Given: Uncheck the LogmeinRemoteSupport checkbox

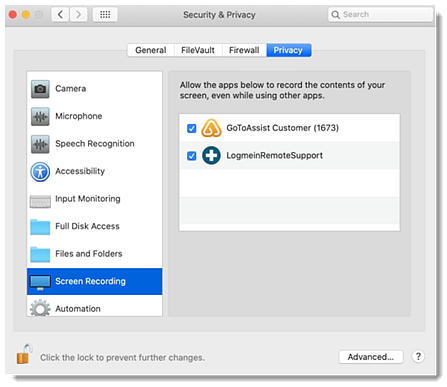Looking at the screenshot, I should tap(192, 156).
